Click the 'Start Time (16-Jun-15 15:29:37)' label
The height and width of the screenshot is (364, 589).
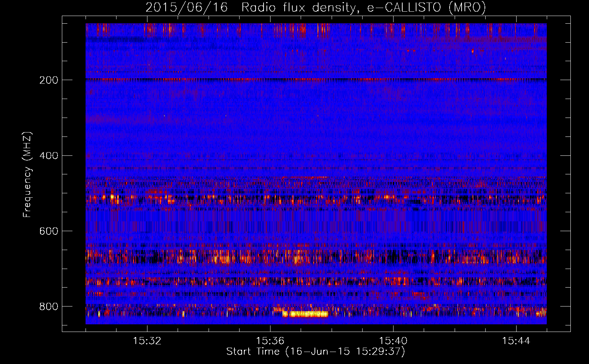coord(316,352)
